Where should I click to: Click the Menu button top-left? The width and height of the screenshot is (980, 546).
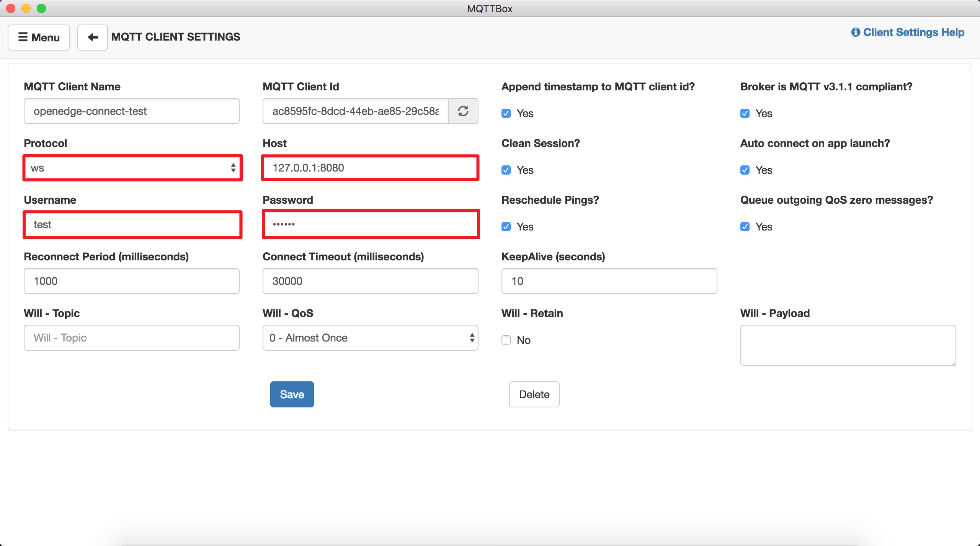(x=38, y=37)
